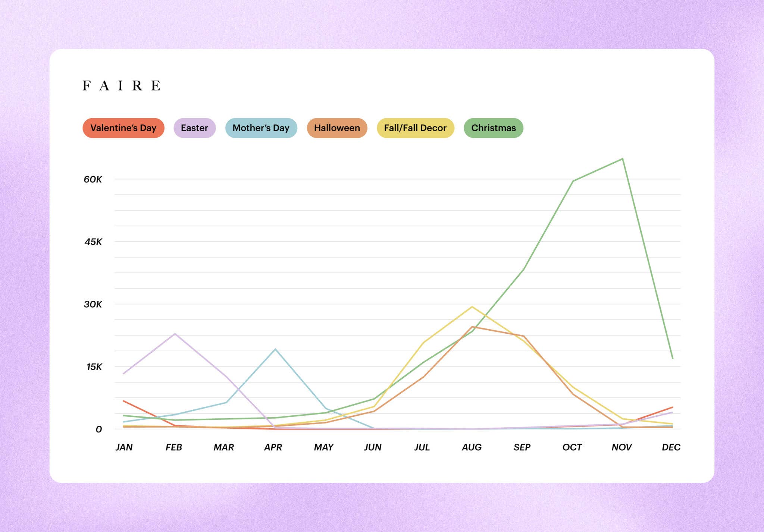
Task: Toggle the Valentine's Day legend pill
Action: [x=123, y=128]
